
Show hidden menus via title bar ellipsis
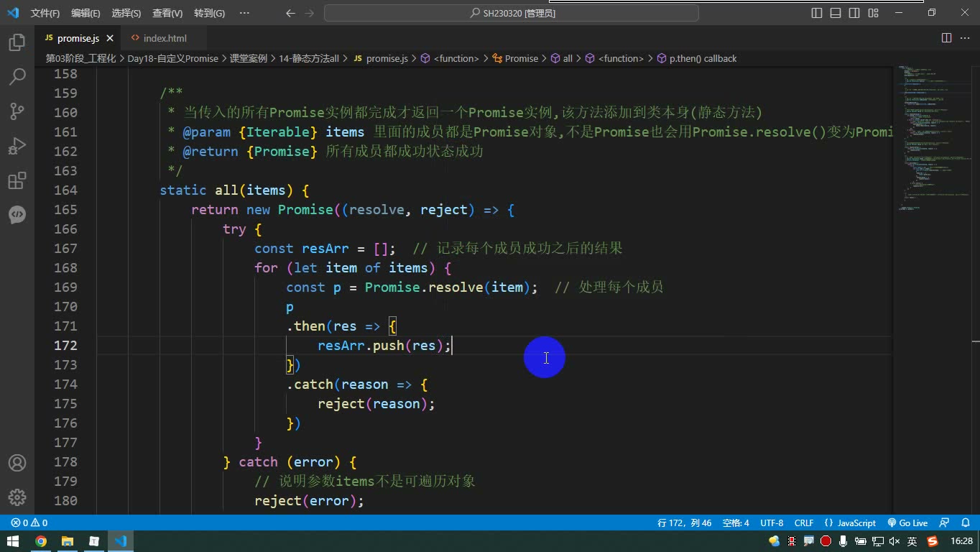click(x=244, y=13)
